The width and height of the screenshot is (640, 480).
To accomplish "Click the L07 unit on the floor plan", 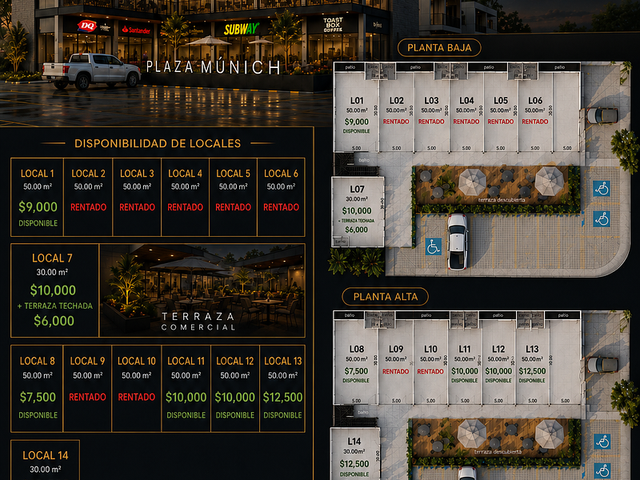I will click(x=358, y=212).
